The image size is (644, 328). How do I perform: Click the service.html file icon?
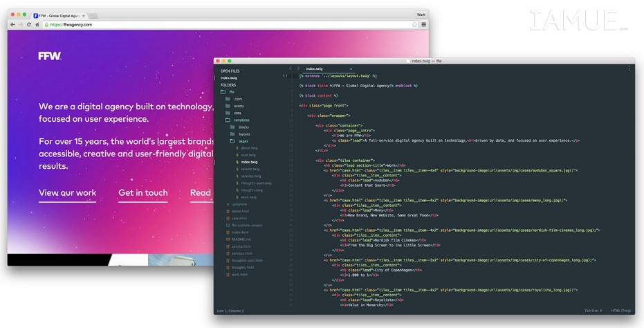(x=228, y=246)
